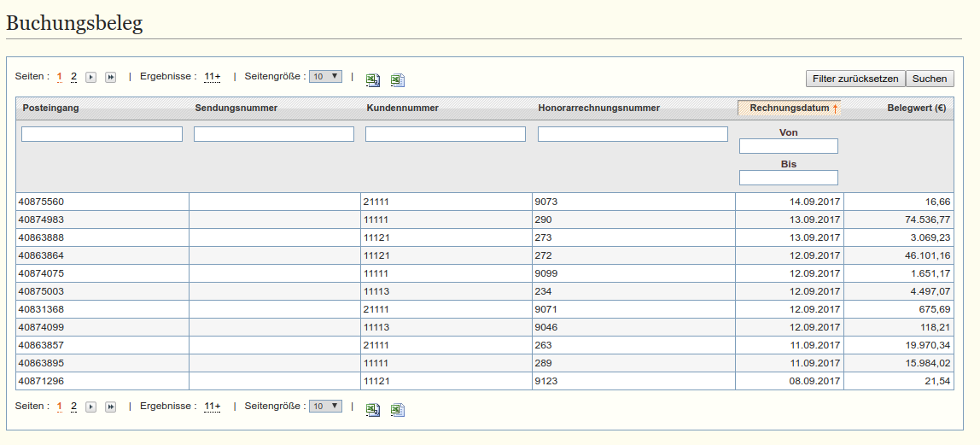Select Posteingang cell 40874983
This screenshot has width=980, height=445.
(102, 220)
